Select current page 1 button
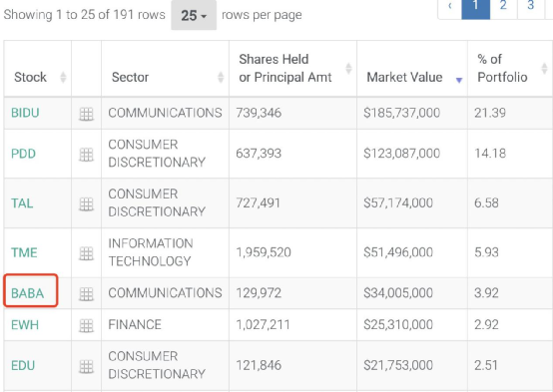553x392 pixels. pyautogui.click(x=476, y=6)
